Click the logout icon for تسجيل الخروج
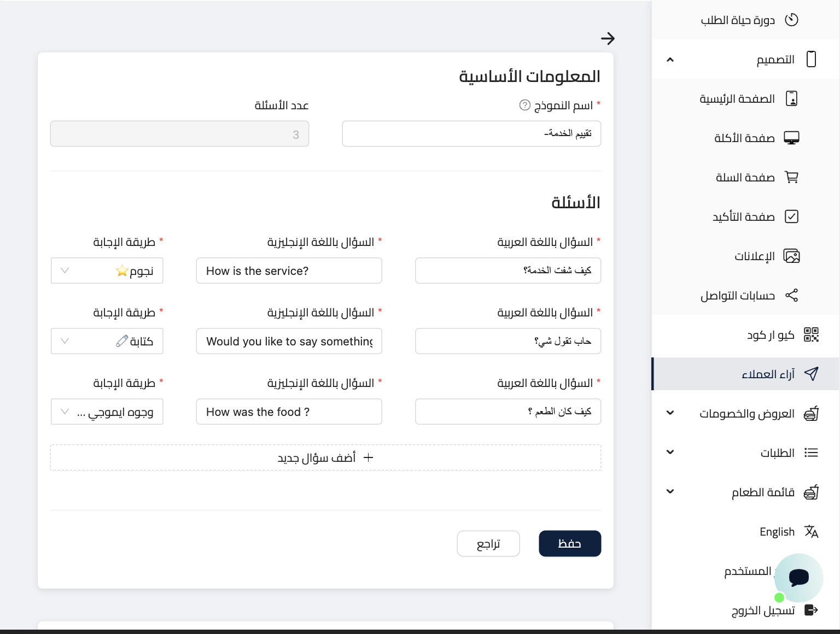The height and width of the screenshot is (634, 840). tap(811, 610)
